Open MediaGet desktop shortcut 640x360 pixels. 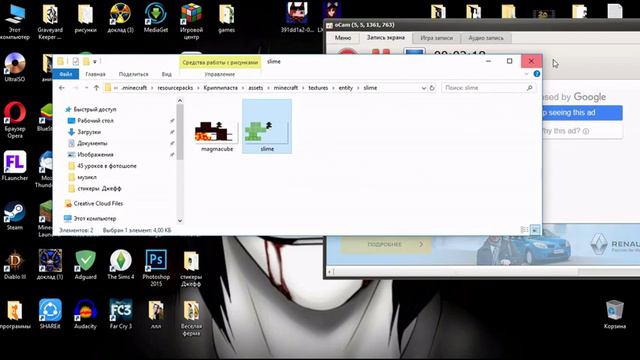(x=156, y=18)
